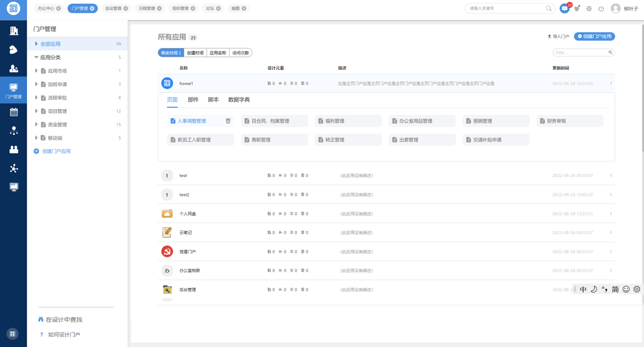Sort apps by 访问次数
This screenshot has height=347, width=644.
241,53
